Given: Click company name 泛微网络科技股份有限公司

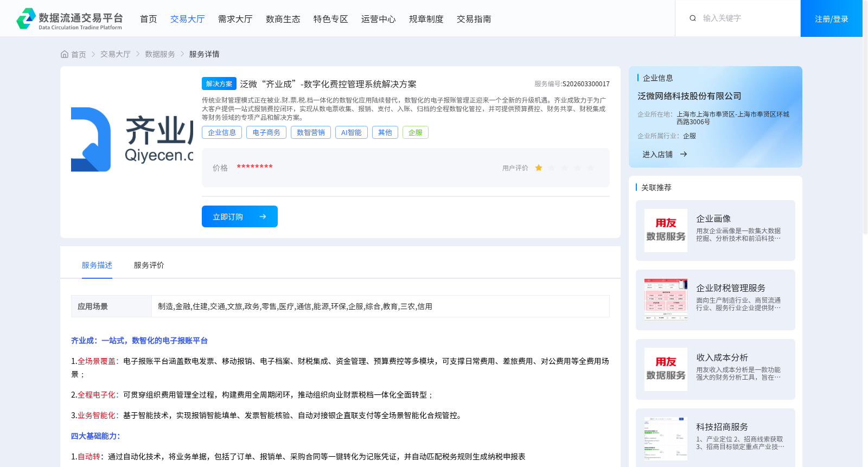Looking at the screenshot, I should click(690, 96).
